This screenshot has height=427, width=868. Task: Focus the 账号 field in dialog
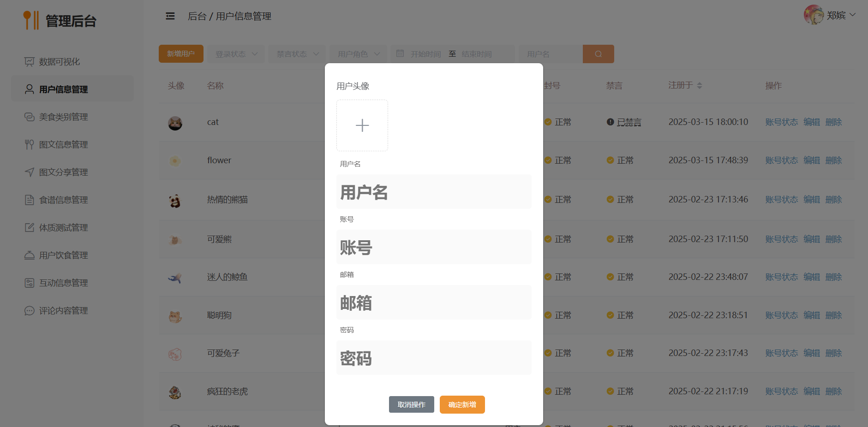tap(434, 247)
